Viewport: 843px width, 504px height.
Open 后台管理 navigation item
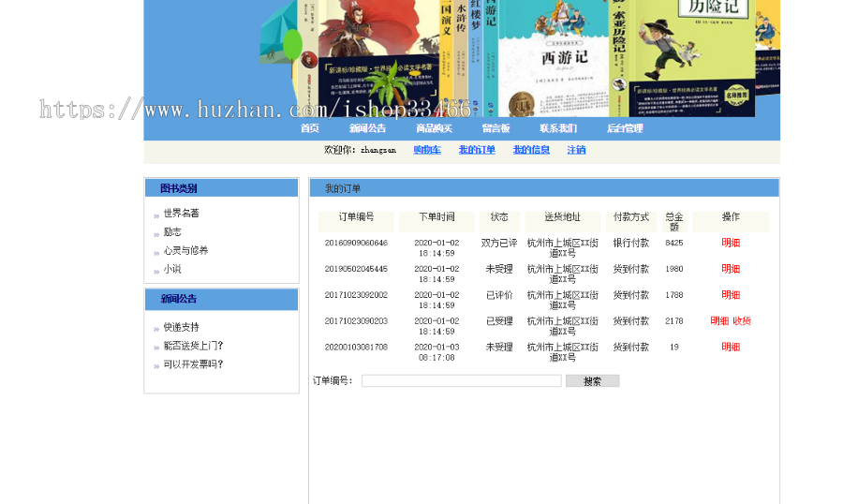625,128
